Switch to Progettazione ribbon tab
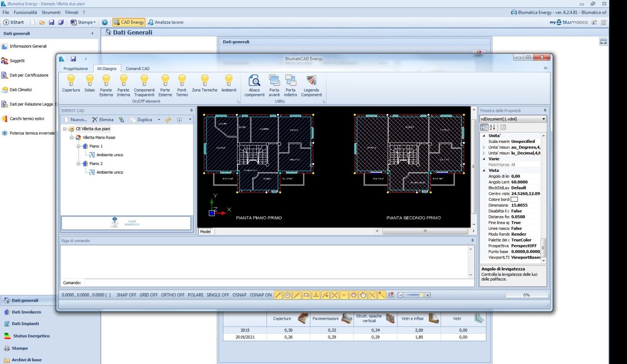The width and height of the screenshot is (627, 364). tap(76, 68)
